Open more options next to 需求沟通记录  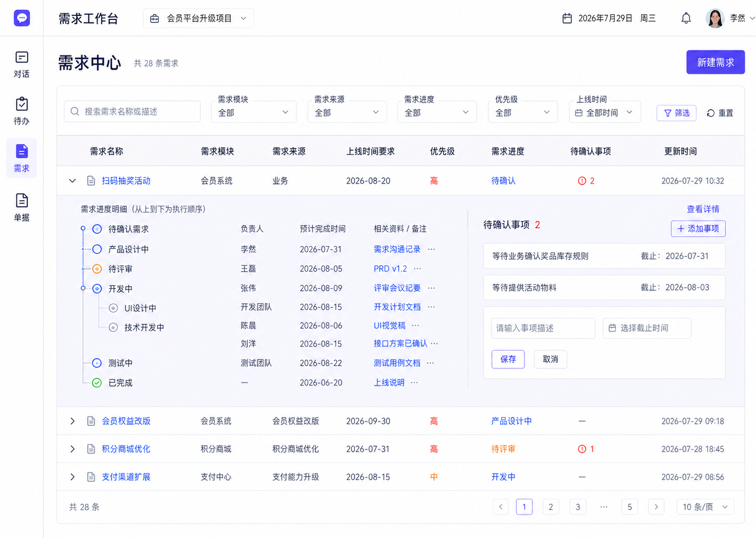tap(432, 249)
